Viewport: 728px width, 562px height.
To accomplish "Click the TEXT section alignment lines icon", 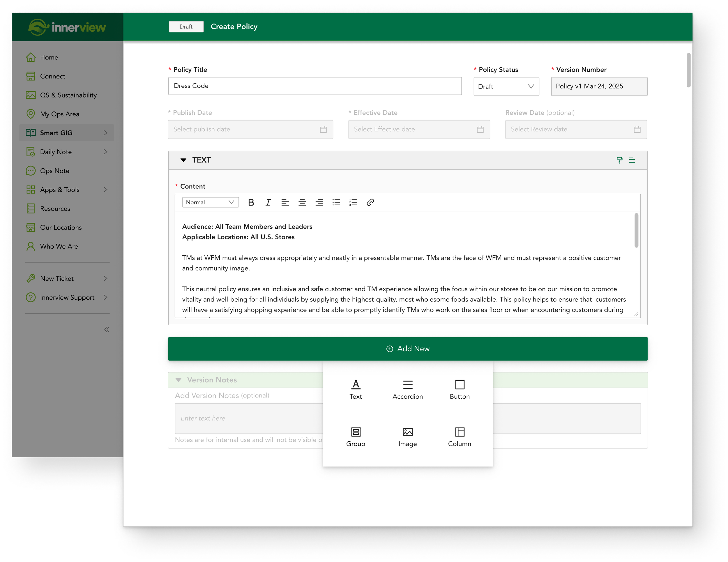I will coord(632,160).
